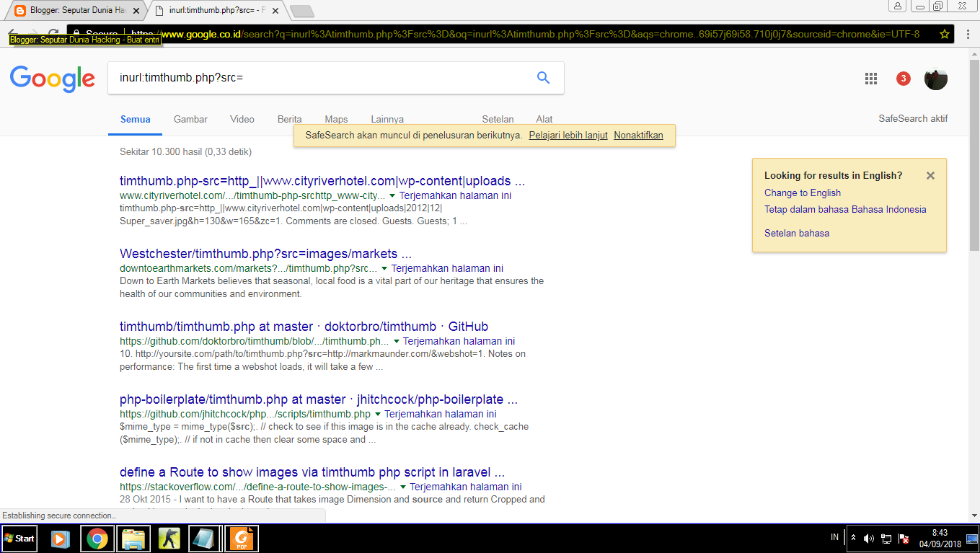
Task: Open the Google account avatar
Action: 936,79
